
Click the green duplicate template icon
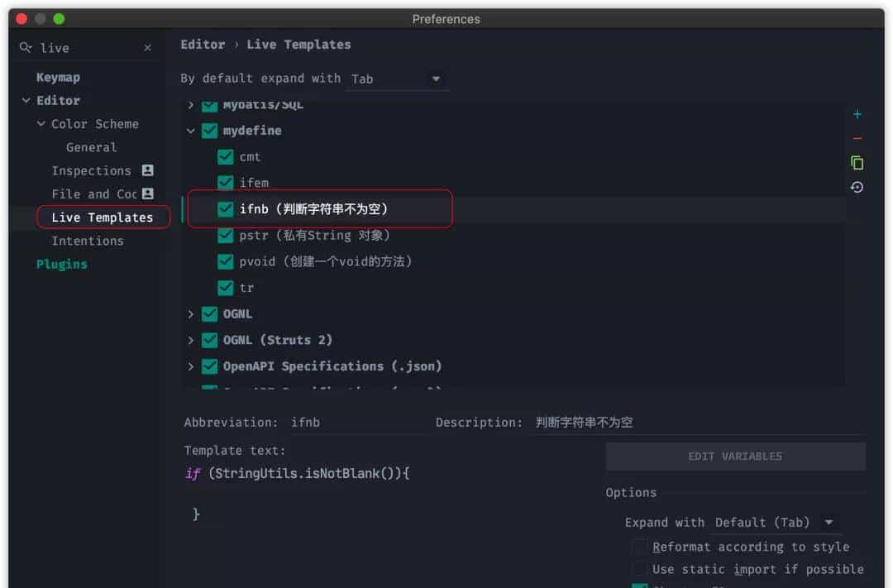coord(857,163)
